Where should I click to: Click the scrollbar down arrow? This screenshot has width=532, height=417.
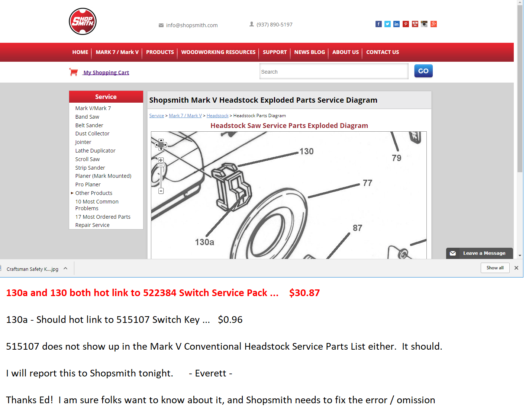(x=520, y=256)
